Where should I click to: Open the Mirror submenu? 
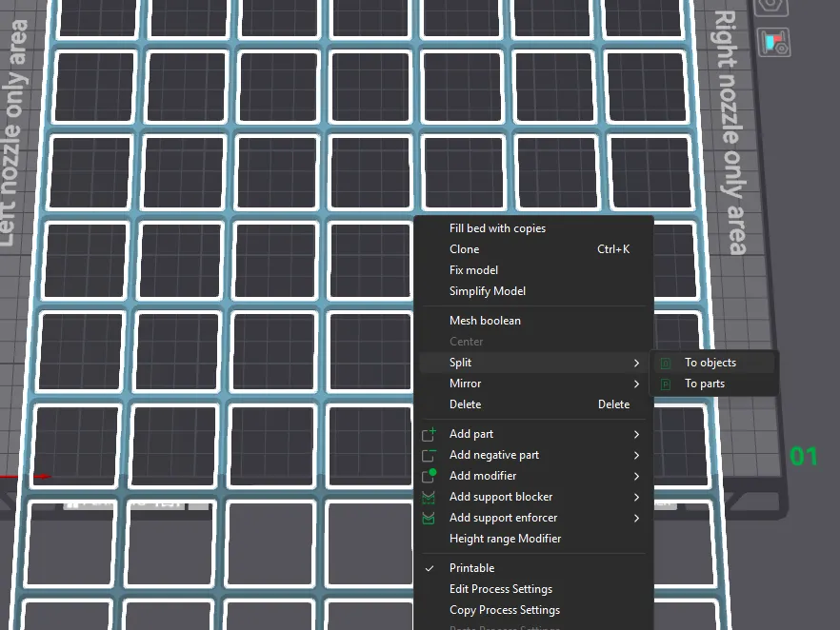[x=533, y=384]
